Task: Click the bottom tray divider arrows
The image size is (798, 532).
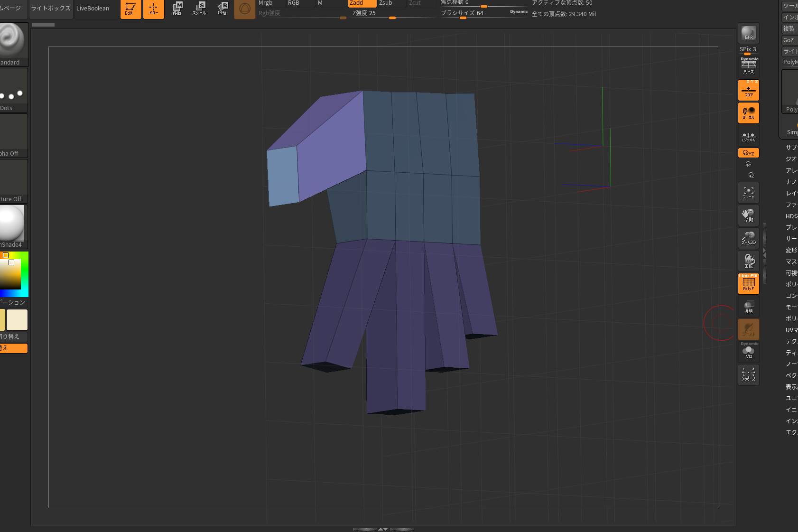Action: [x=383, y=529]
